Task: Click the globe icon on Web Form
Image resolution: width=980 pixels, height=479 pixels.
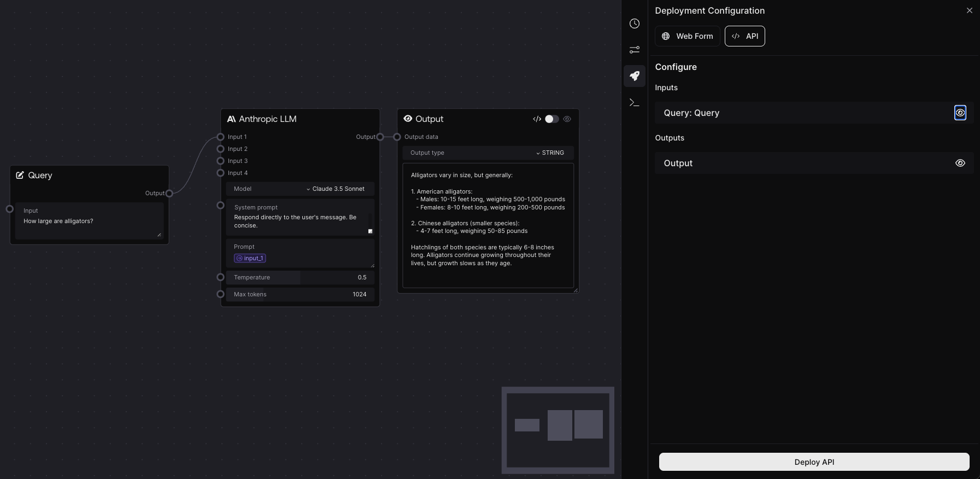Action: (x=666, y=36)
